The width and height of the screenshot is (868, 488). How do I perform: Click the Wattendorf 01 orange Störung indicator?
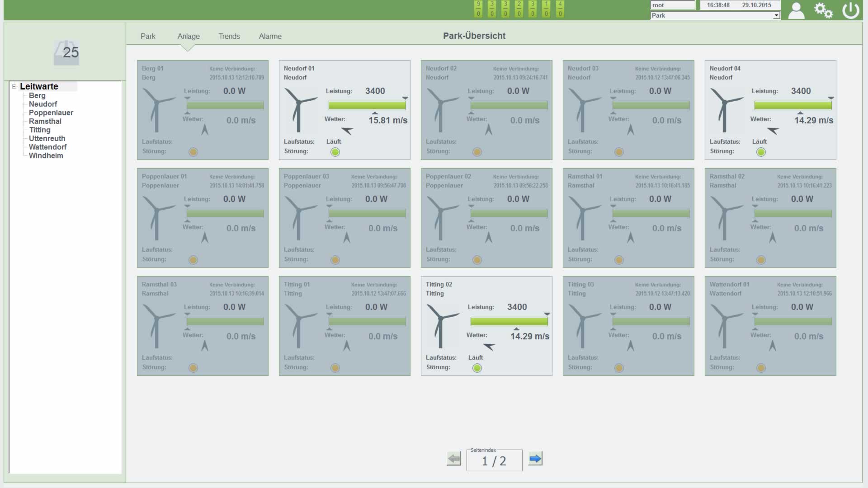(761, 368)
